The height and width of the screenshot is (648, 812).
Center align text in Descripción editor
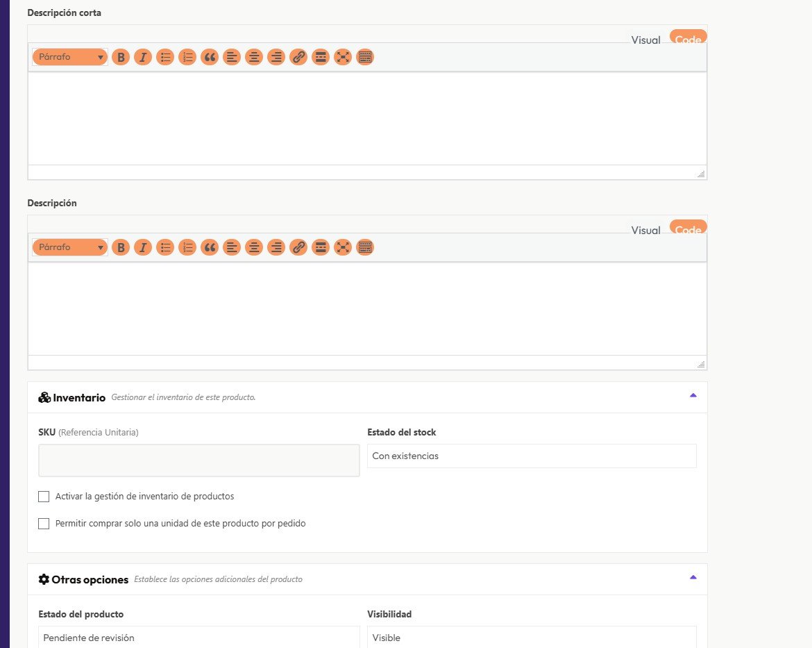254,247
